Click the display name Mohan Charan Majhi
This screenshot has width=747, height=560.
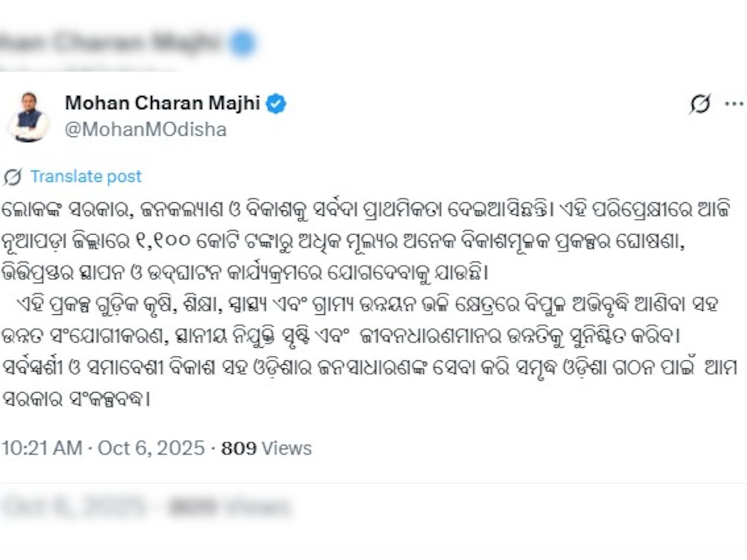[162, 103]
